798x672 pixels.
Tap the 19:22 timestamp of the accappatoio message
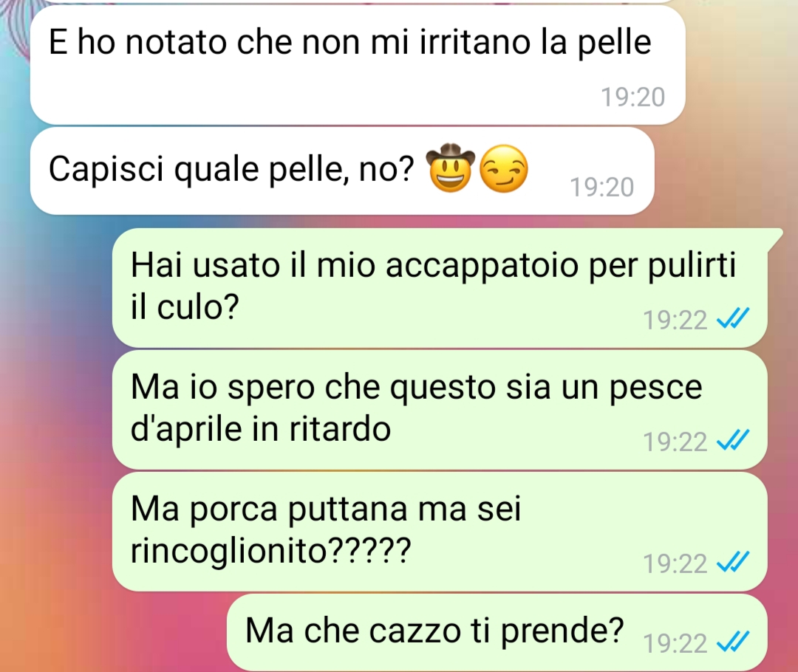pos(675,320)
